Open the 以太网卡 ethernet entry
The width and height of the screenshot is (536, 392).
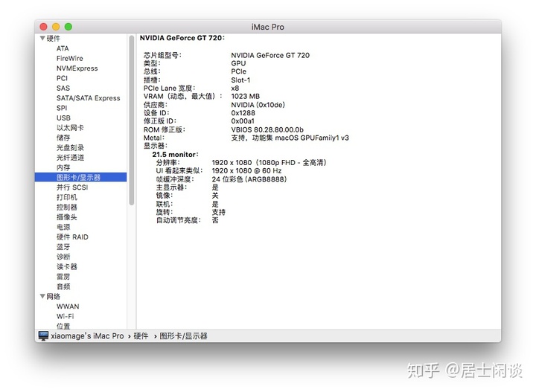tap(70, 128)
